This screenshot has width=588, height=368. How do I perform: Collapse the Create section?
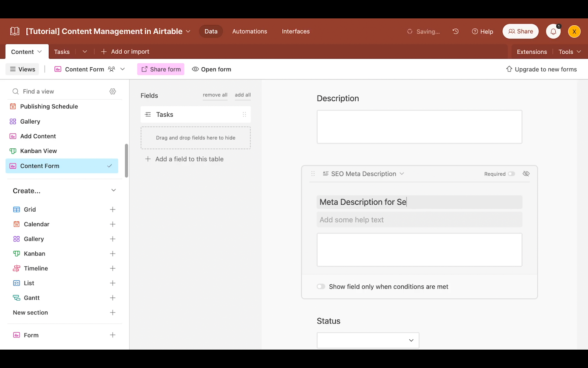(x=114, y=190)
